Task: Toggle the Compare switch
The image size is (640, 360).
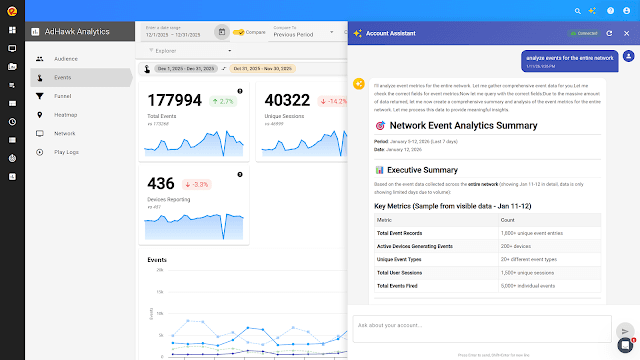Action: (x=239, y=32)
